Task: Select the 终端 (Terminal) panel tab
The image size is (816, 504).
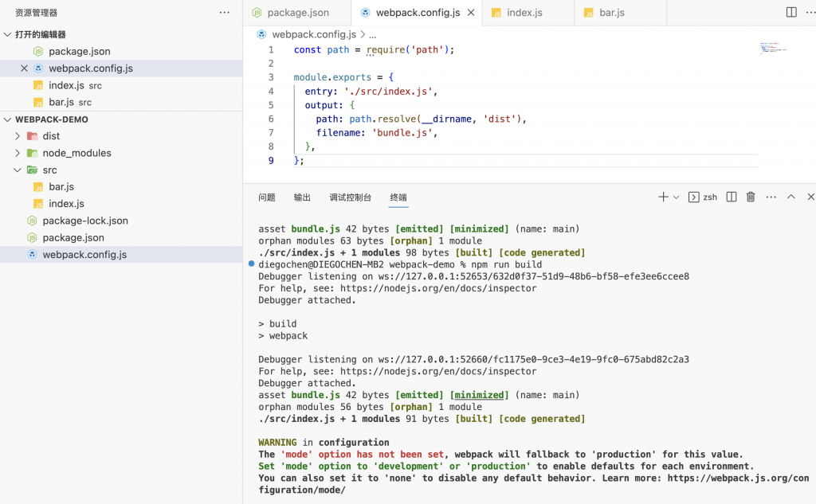Action: [x=398, y=197]
